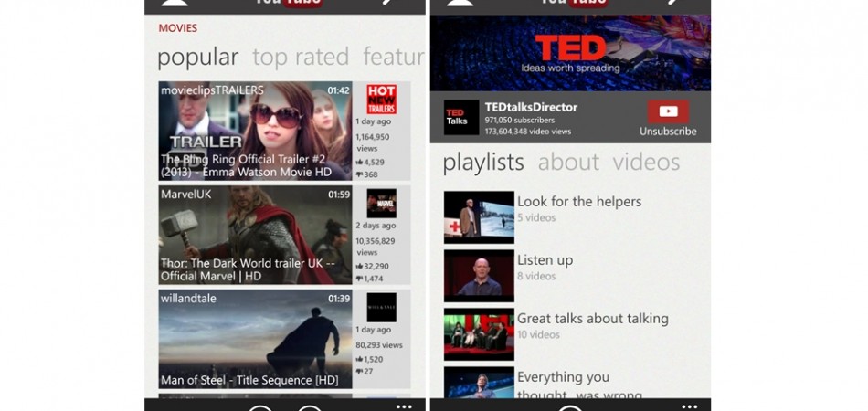The width and height of the screenshot is (868, 411).
Task: Open the movieclipsTRAILERS channel avatar icon
Action: (x=381, y=99)
